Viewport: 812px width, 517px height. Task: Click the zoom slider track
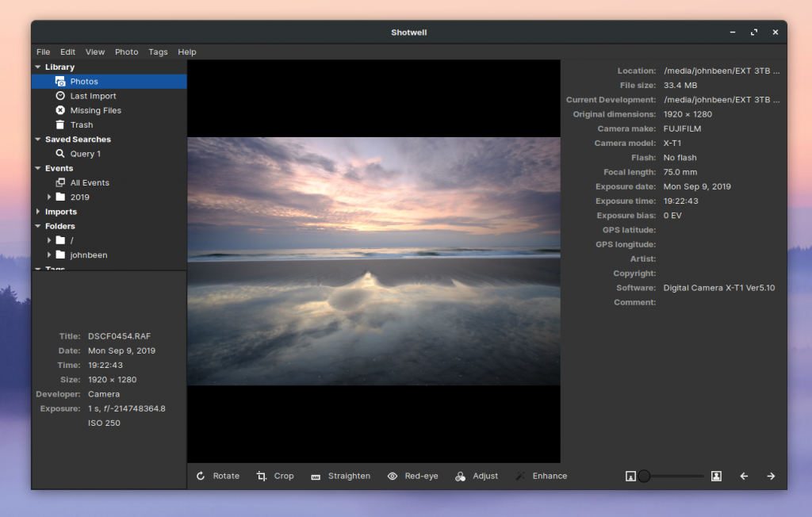(674, 476)
